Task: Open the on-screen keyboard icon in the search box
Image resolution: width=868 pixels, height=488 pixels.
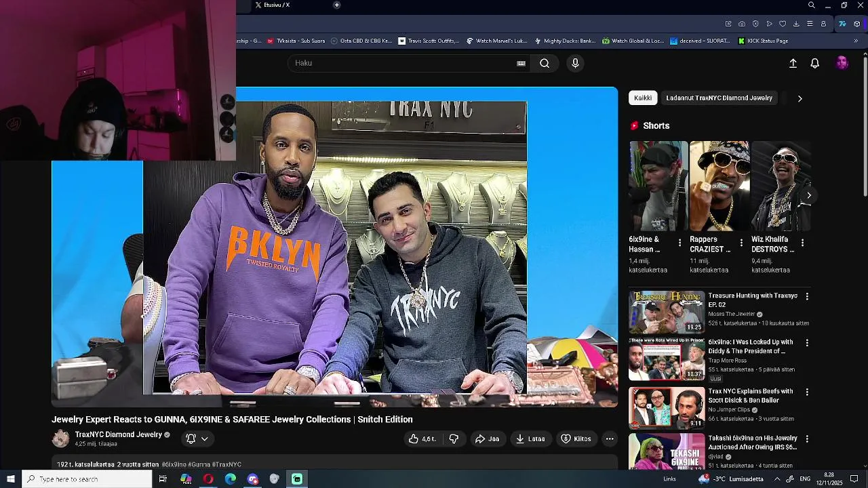Action: pyautogui.click(x=521, y=63)
